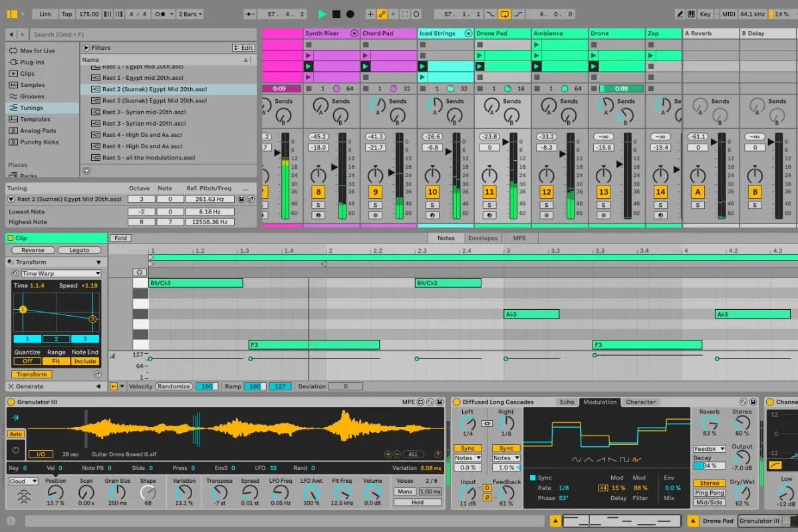Screen dimensions: 798x532
Task: Click the Info view toggle icon bottom-left
Action: coord(11,521)
